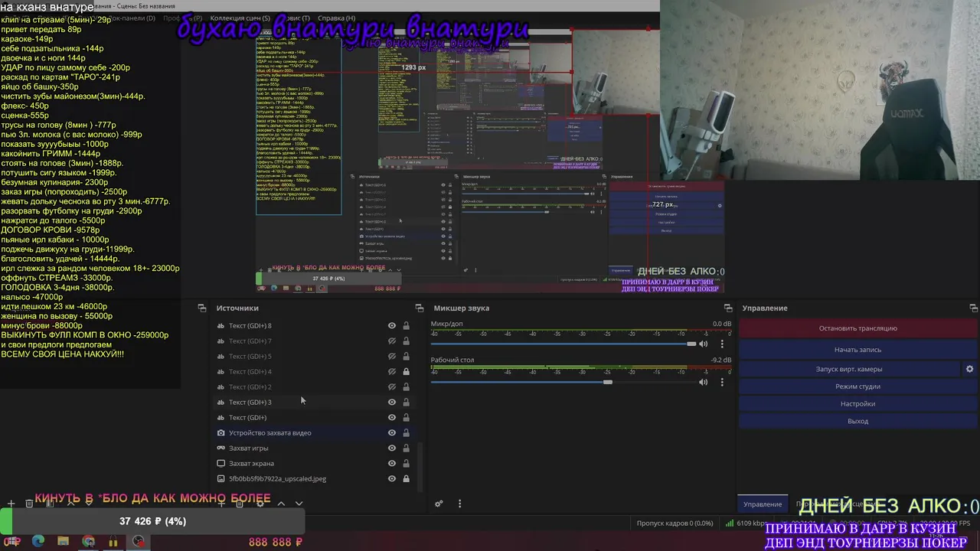
Task: Hide the Текст (GDI+) 8 source
Action: [392, 325]
